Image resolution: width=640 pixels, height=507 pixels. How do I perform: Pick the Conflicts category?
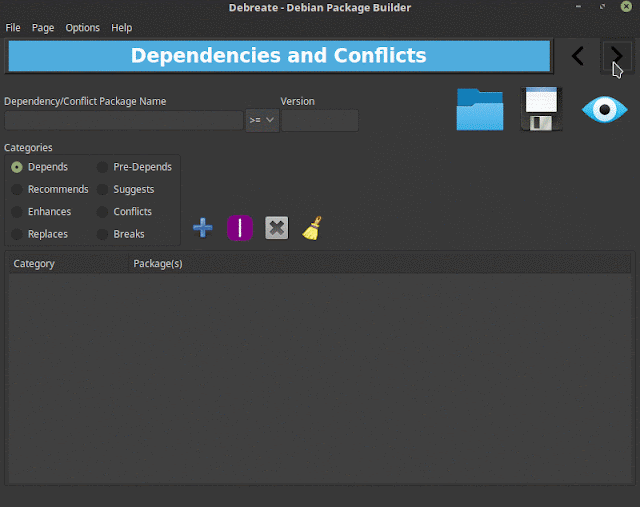coord(124,211)
